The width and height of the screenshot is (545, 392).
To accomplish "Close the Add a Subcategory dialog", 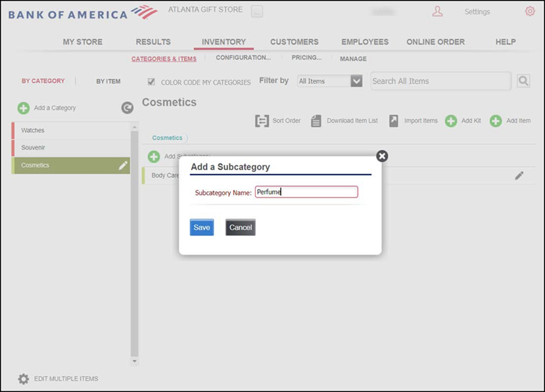I will pos(382,156).
